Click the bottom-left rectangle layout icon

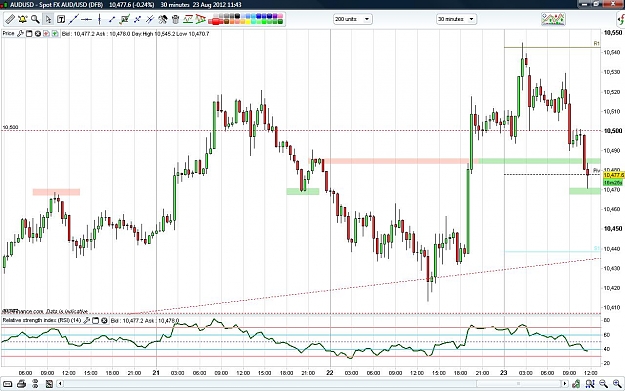click(8, 384)
